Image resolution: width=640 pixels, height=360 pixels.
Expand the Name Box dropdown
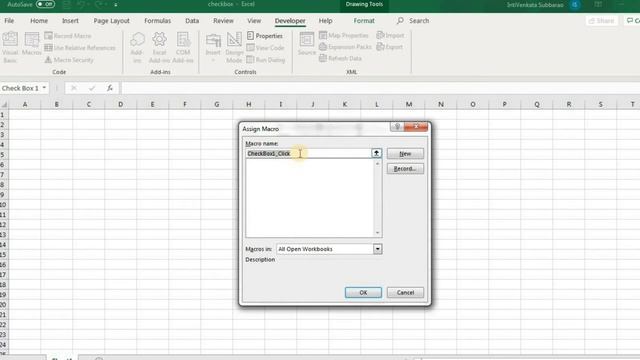pos(44,88)
